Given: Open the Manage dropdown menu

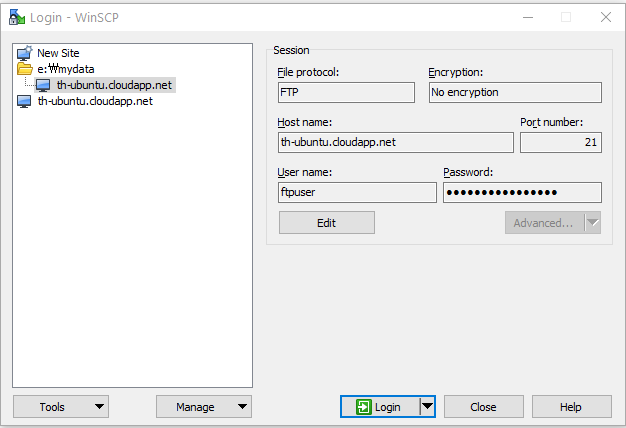Looking at the screenshot, I should click(204, 407).
